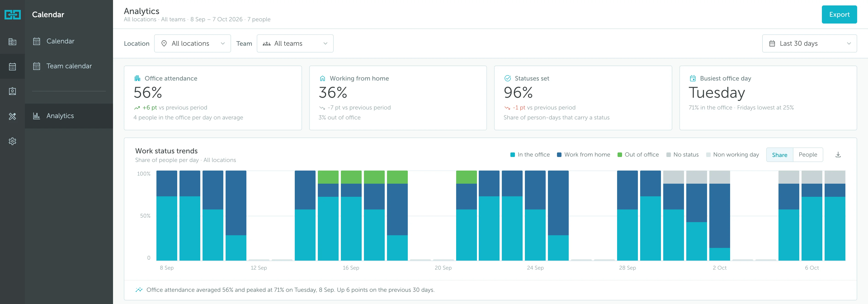Click the Busiest office day calendar icon
The height and width of the screenshot is (304, 868).
coord(693,78)
